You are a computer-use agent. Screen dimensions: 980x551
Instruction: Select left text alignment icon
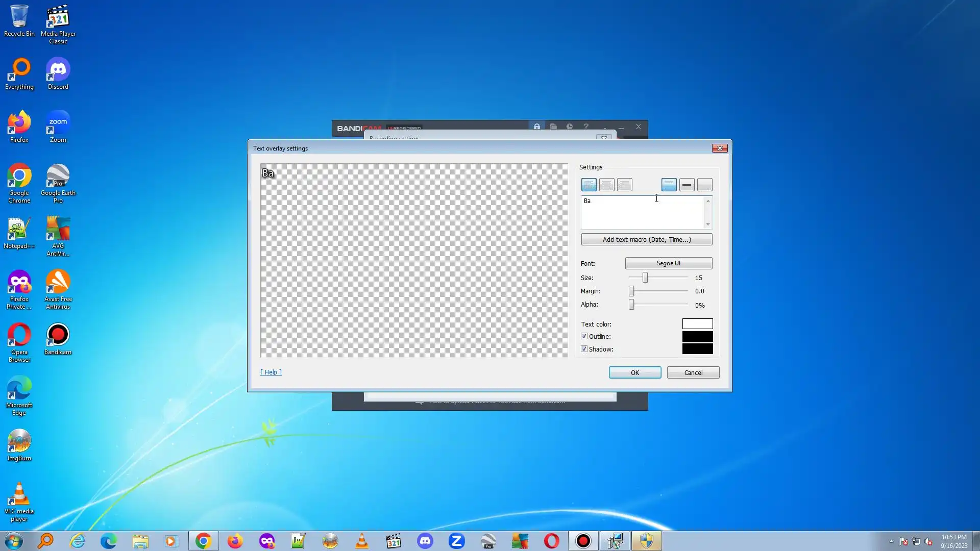(589, 185)
